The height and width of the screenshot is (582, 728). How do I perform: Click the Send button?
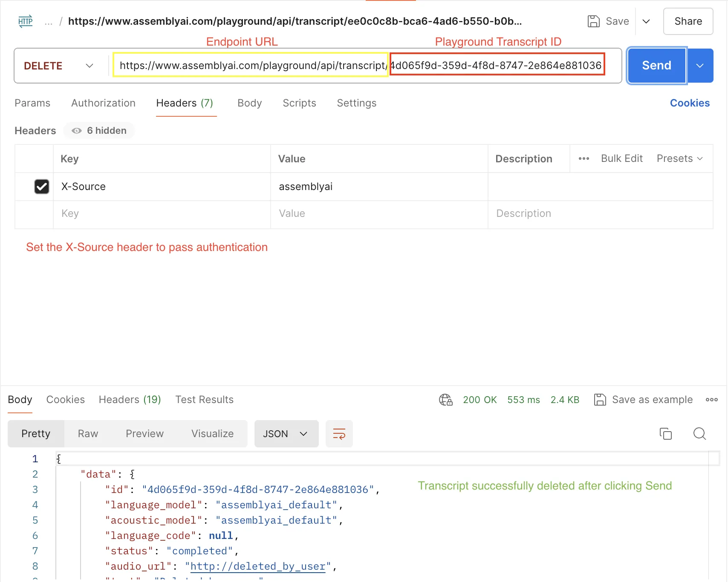pyautogui.click(x=656, y=66)
